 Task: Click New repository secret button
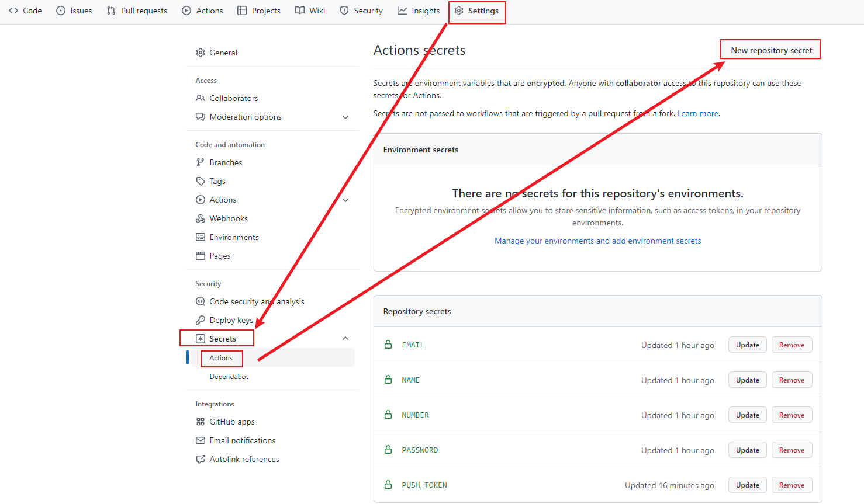coord(771,50)
